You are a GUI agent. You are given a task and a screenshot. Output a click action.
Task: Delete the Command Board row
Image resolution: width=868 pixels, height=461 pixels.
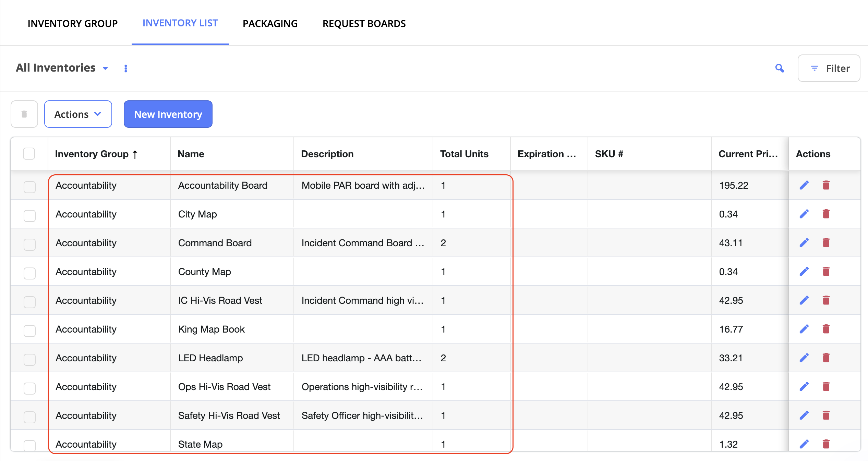826,243
